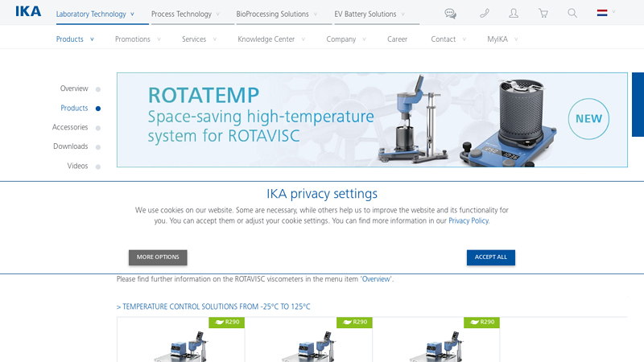Viewport: 644px width, 362px height.
Task: Select the Accessories section dot
Action: (98, 128)
